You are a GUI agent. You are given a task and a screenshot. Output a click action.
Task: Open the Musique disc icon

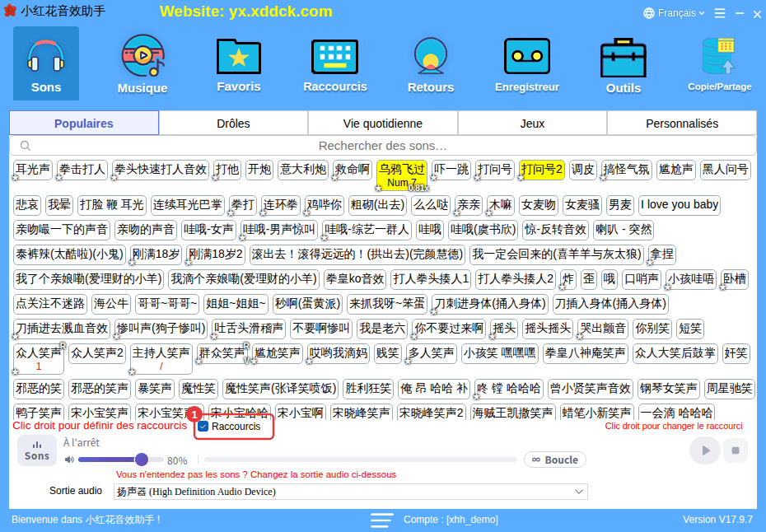142,63
